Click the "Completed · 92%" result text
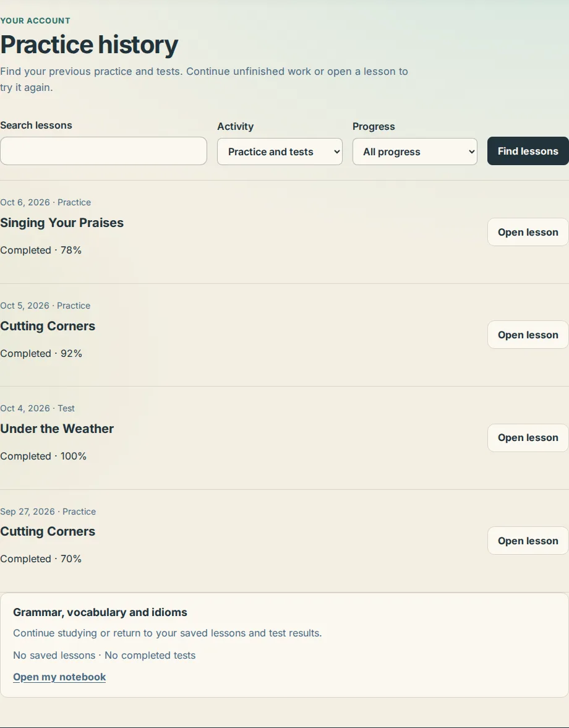 click(x=41, y=353)
